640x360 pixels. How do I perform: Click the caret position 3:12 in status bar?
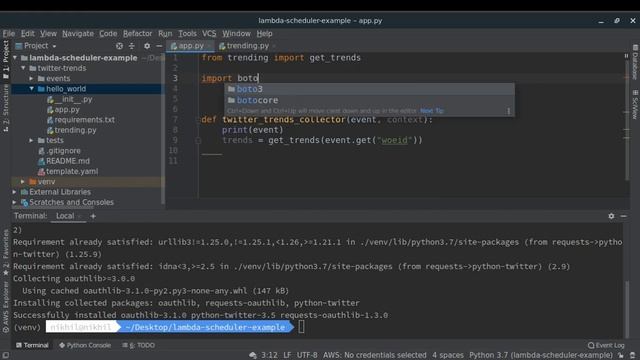[269, 355]
